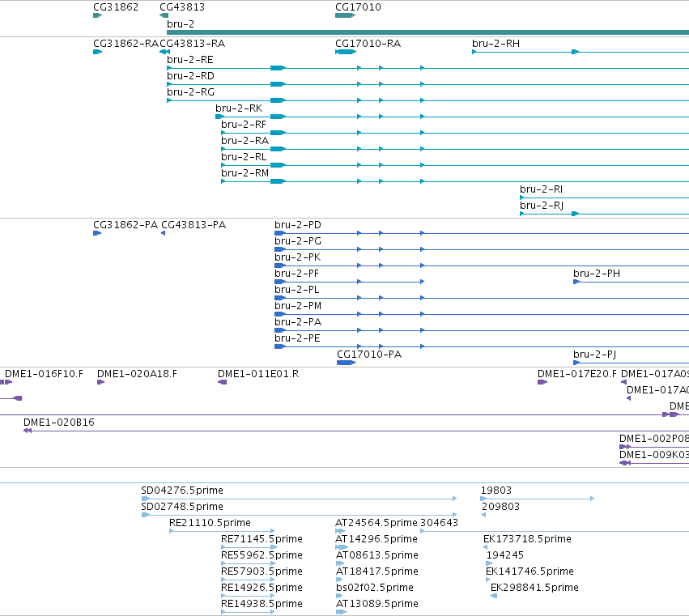Select the RE14938.5prime EST label
Screen dimensions: 689x616
tap(262, 604)
